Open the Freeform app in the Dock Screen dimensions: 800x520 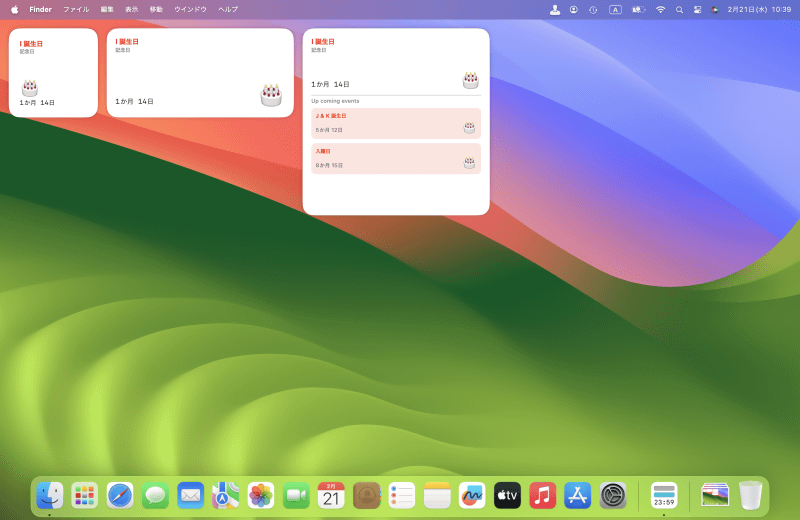pos(472,495)
